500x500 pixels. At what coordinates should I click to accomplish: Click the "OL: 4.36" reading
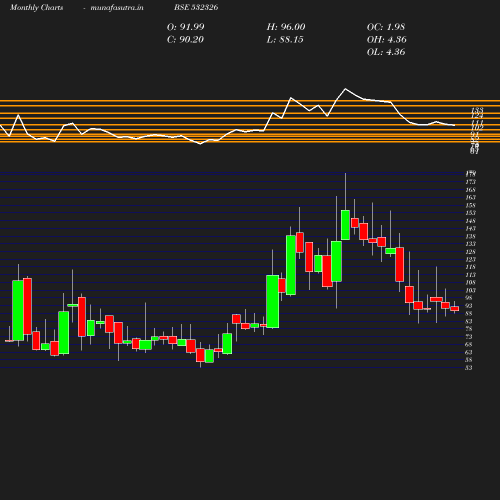tap(386, 52)
